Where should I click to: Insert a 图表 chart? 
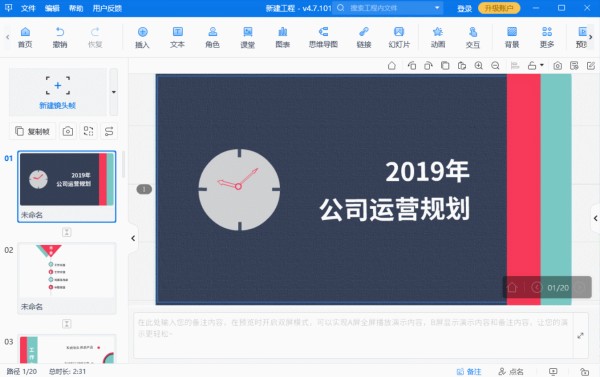pos(283,37)
